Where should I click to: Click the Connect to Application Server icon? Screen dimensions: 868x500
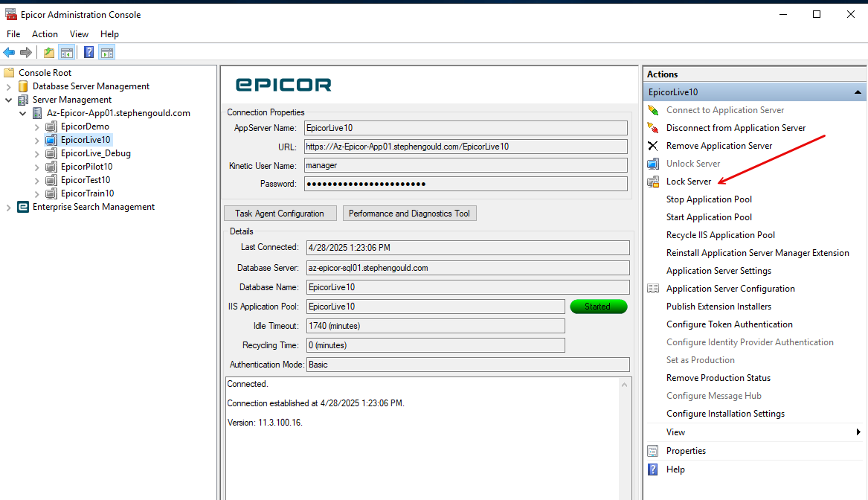pyautogui.click(x=653, y=110)
